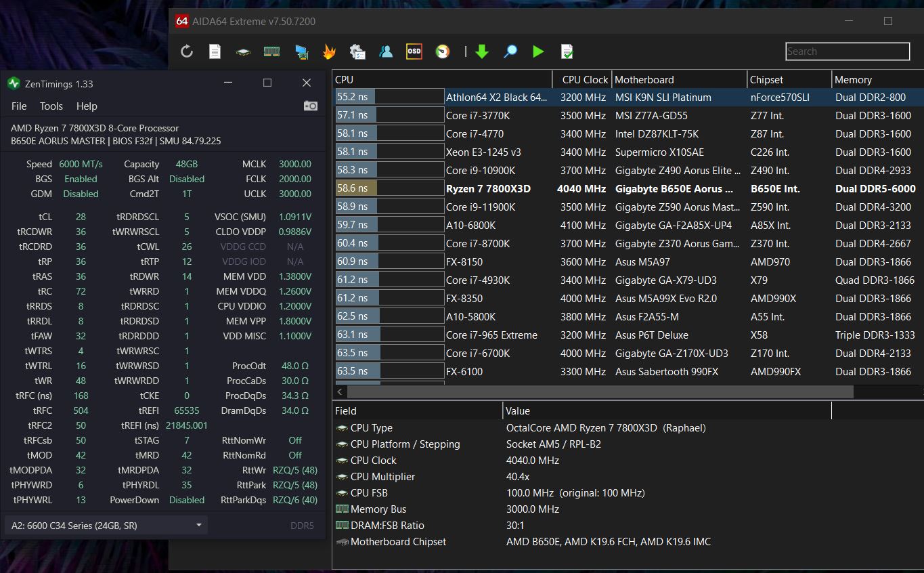Screen dimensions: 924x573
Task: Select the Core i7-3770K row
Action: [x=628, y=115]
